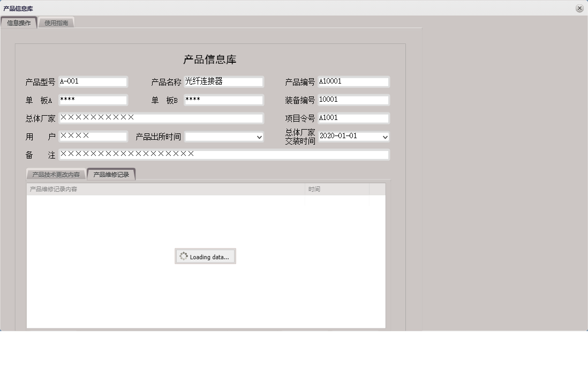The height and width of the screenshot is (368, 588).
Task: Select the 信息操作 tab
Action: (x=20, y=22)
